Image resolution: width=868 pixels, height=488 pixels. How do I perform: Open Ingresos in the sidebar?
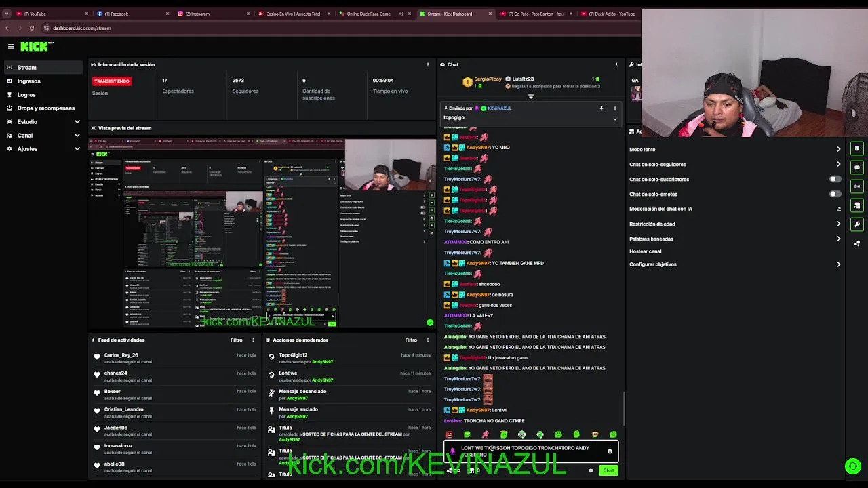[43, 81]
